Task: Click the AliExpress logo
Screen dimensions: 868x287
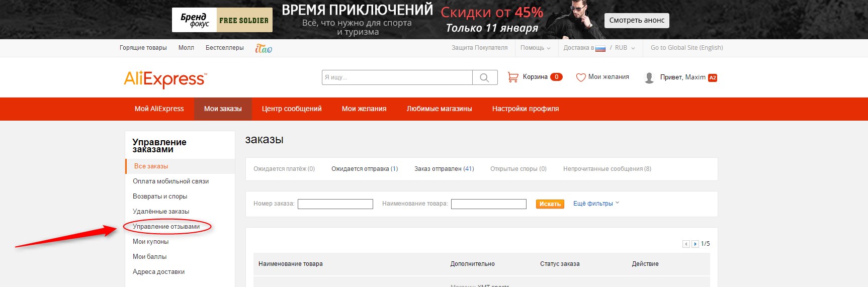Action: coord(165,79)
